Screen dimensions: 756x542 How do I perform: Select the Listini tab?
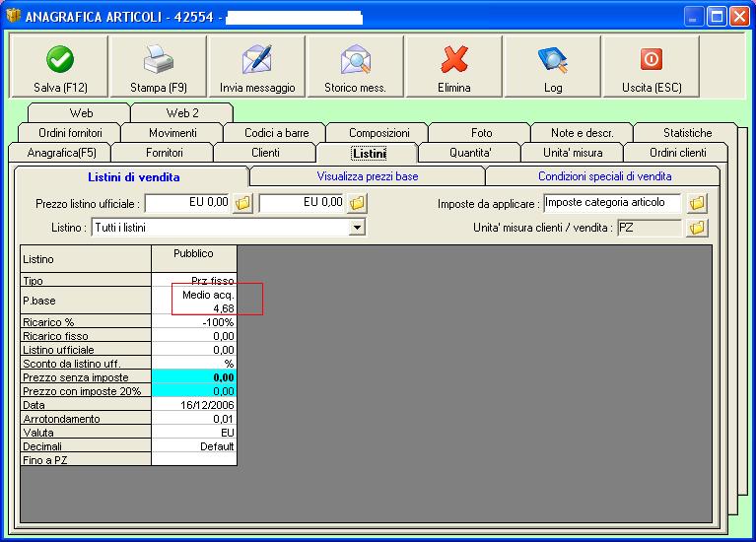pos(369,153)
